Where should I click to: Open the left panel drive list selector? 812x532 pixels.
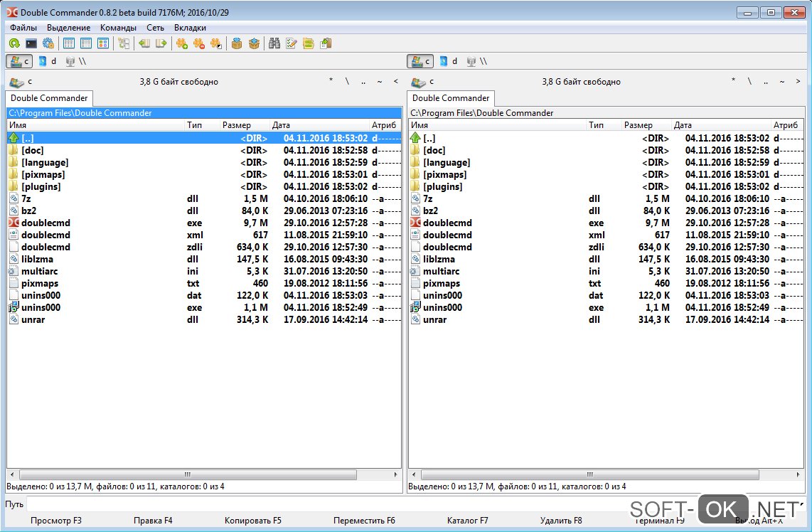point(21,82)
